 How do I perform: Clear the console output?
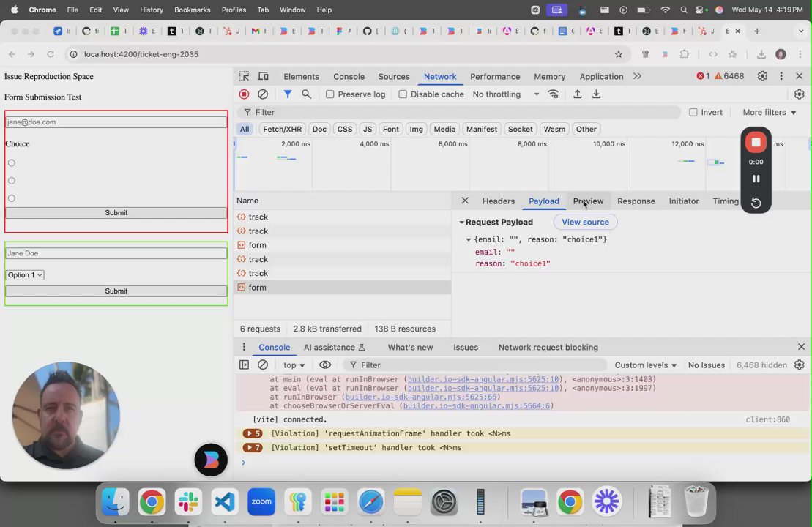263,365
